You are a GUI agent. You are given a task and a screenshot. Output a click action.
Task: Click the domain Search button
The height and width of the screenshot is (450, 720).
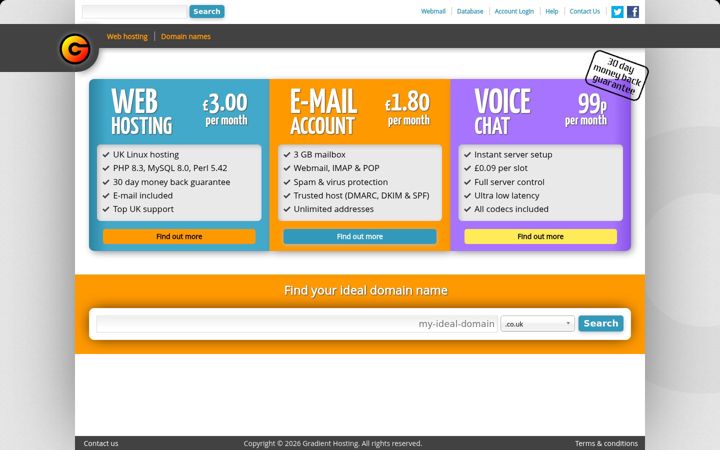[x=601, y=323]
